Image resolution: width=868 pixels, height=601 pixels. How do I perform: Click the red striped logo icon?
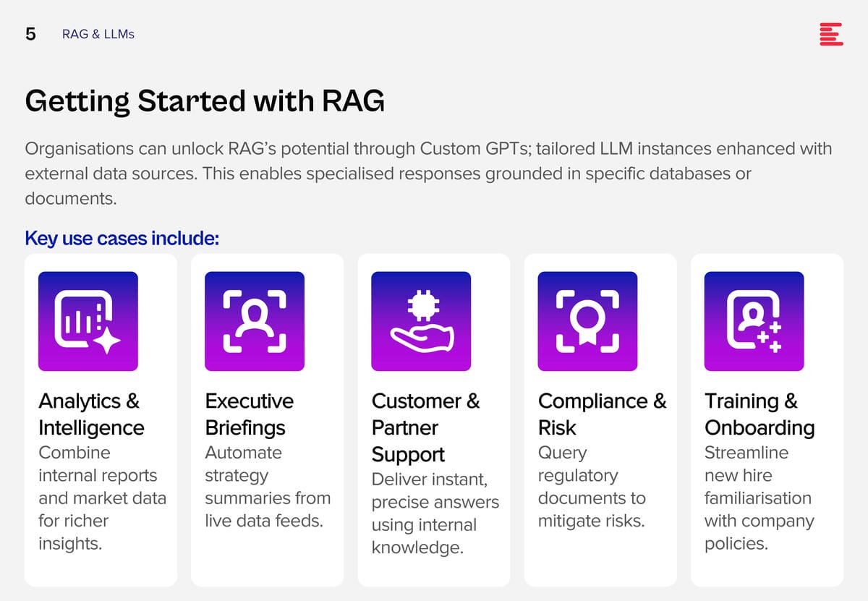pos(831,34)
